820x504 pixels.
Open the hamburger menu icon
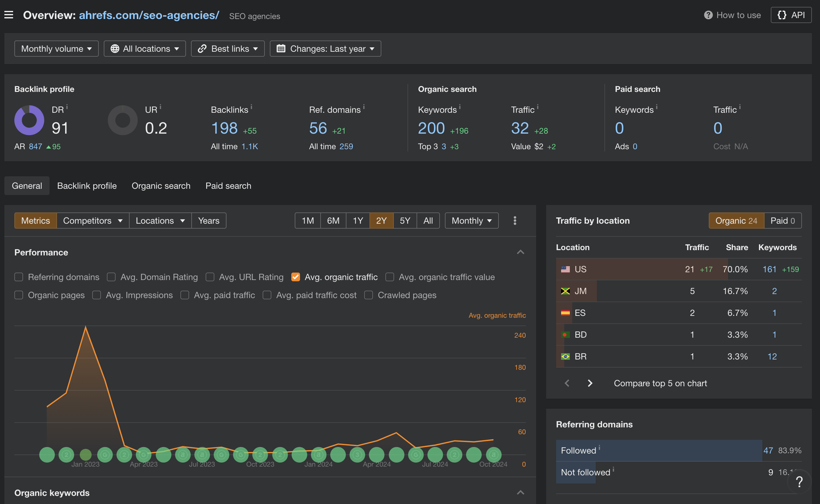tap(9, 15)
